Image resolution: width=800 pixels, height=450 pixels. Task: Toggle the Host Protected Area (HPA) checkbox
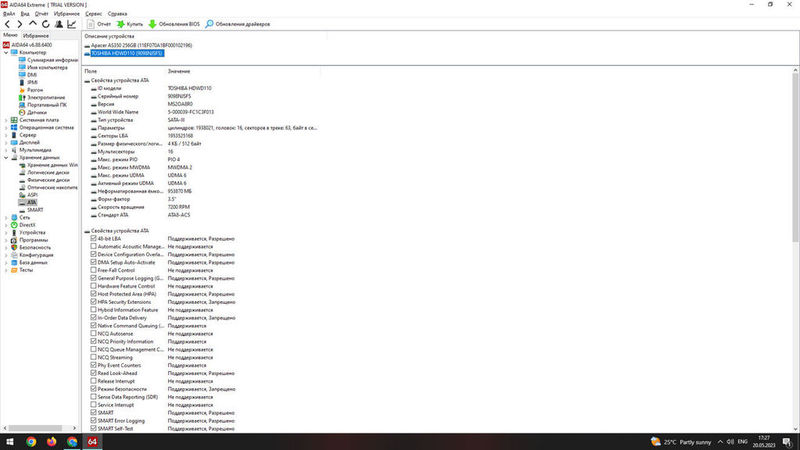coord(93,294)
